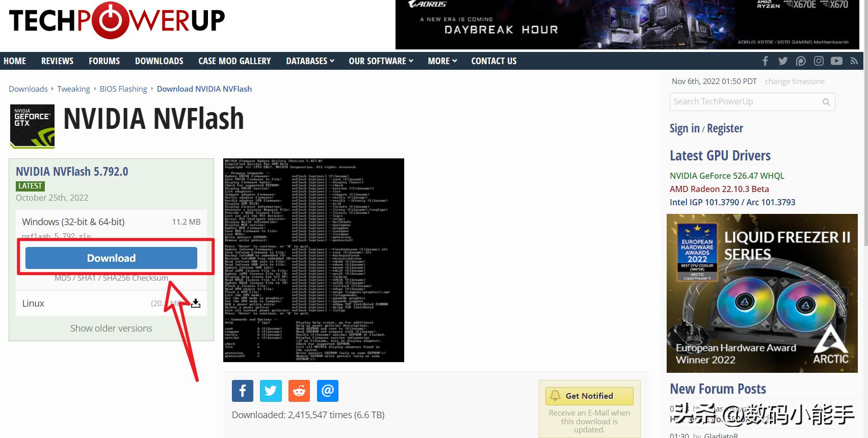Image resolution: width=868 pixels, height=438 pixels.
Task: Click the Downloaded 2,415,547 times text
Action: (308, 415)
